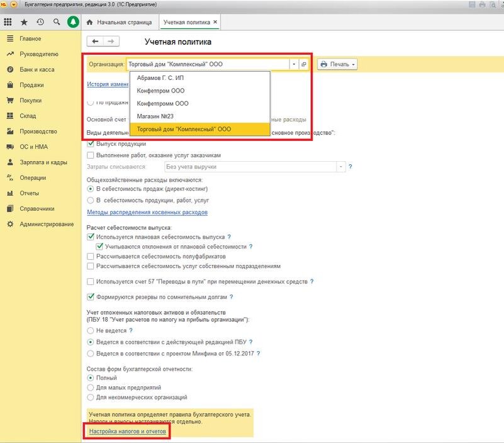This screenshot has width=504, height=443.
Task: Click the Покупки cart icon
Action: tap(10, 100)
